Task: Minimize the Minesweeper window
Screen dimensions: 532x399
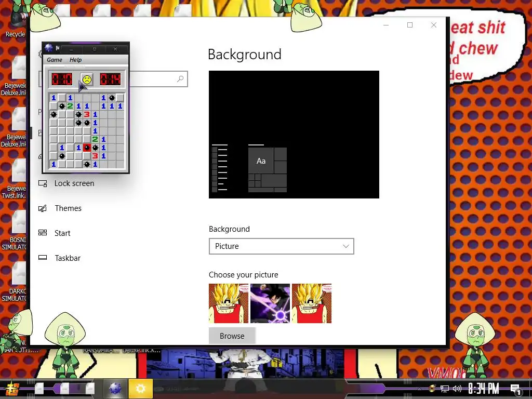Action: [x=71, y=49]
